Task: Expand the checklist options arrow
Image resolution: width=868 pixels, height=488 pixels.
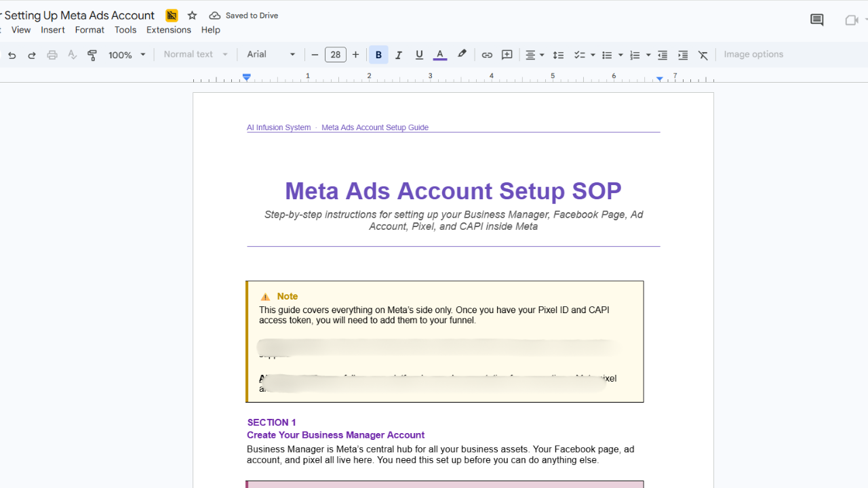Action: [x=593, y=55]
